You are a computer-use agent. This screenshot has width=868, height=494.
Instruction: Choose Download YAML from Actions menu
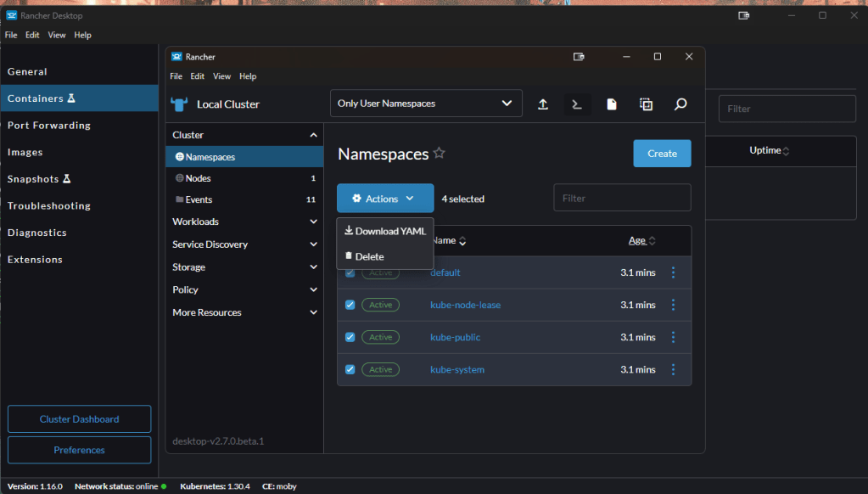coord(385,231)
